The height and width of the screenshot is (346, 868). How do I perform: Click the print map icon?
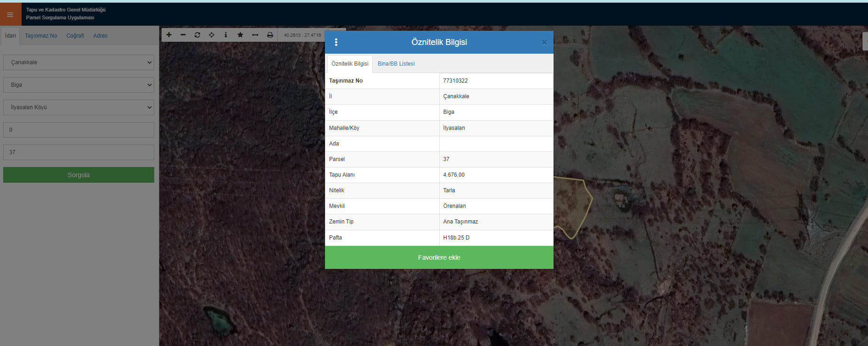point(270,35)
